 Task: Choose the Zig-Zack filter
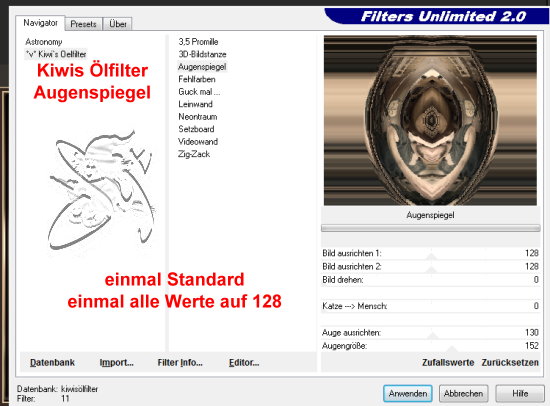coord(194,154)
